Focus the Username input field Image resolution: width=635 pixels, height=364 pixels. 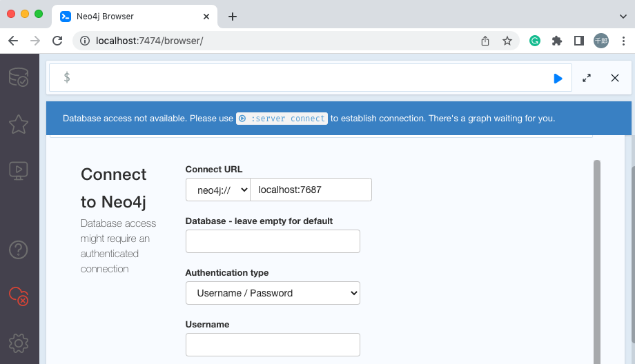coord(273,345)
